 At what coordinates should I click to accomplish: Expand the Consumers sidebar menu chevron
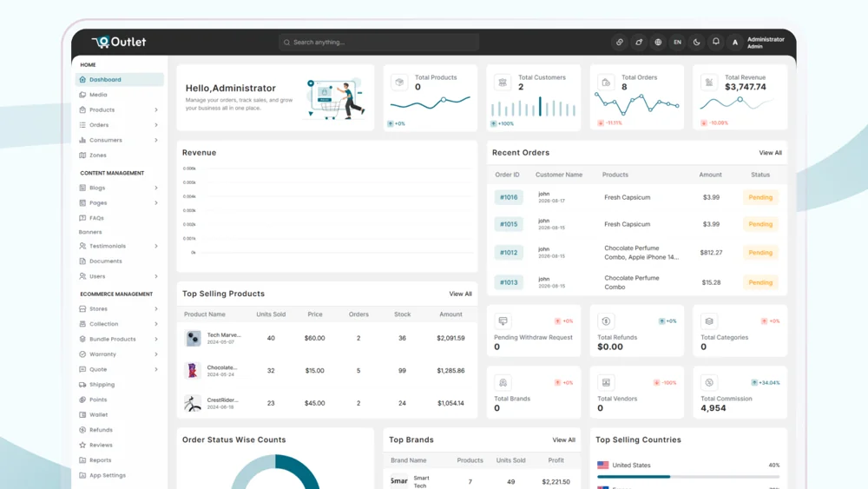click(156, 140)
